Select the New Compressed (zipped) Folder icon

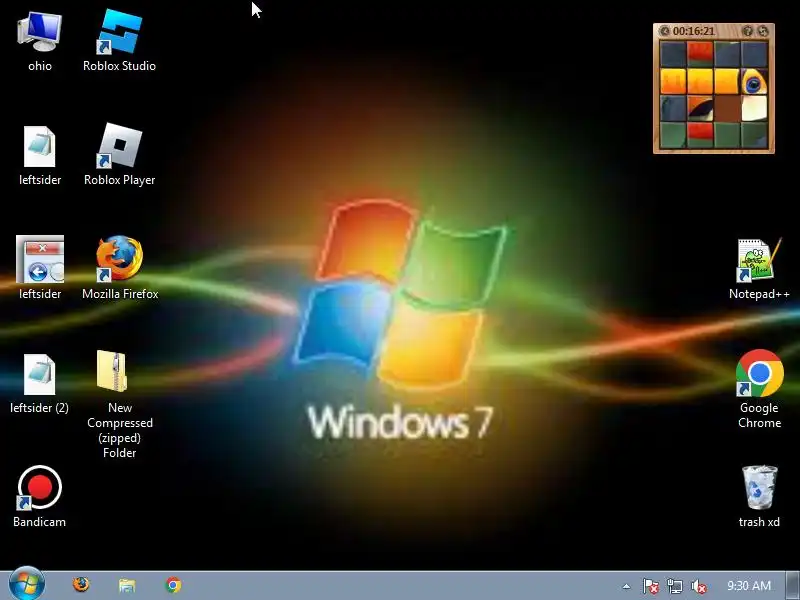pos(119,404)
